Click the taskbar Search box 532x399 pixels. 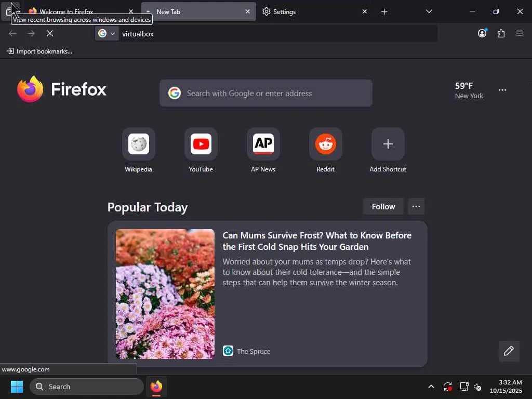(x=87, y=387)
